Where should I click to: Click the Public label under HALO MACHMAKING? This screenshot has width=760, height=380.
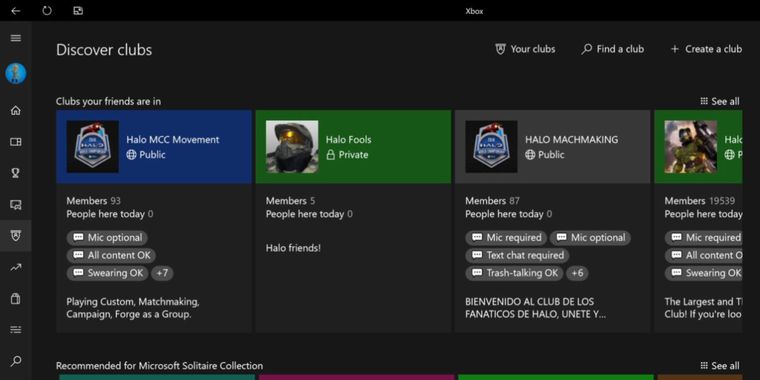coord(545,155)
